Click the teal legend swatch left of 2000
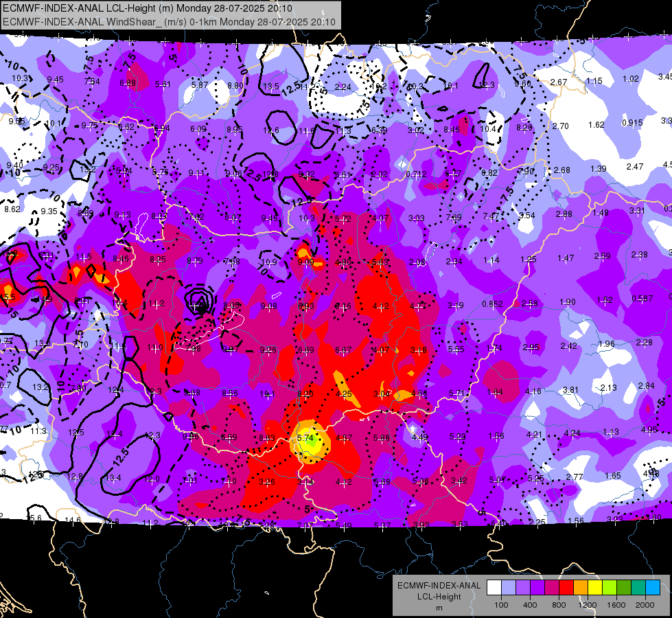Image resolution: width=672 pixels, height=618 pixels. 638,587
